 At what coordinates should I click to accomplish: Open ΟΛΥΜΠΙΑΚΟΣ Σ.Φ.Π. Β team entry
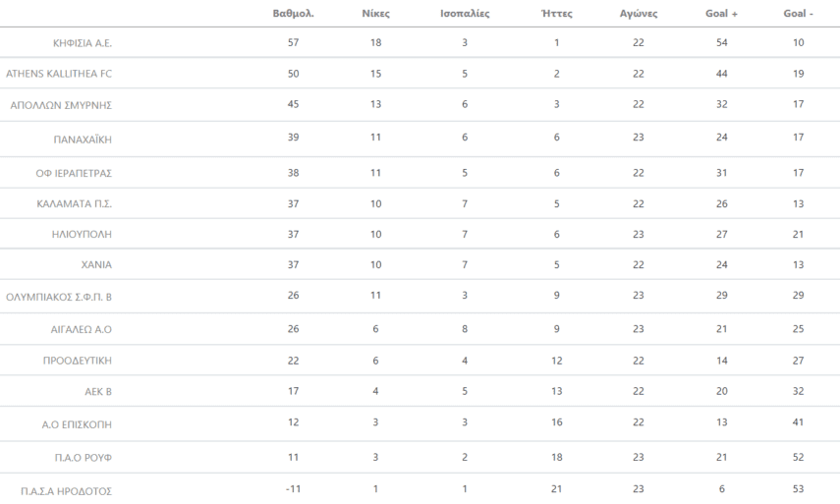pos(59,297)
